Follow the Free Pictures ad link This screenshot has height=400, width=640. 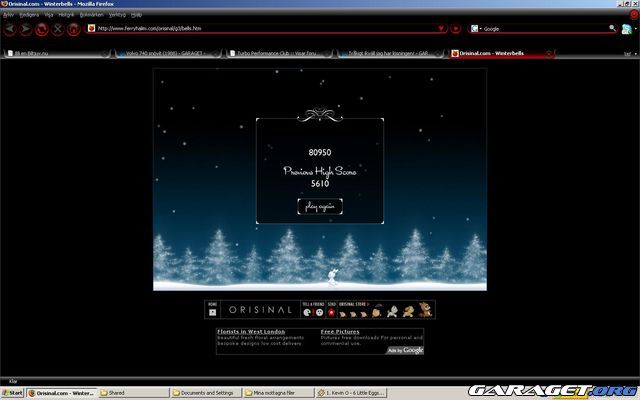(341, 331)
